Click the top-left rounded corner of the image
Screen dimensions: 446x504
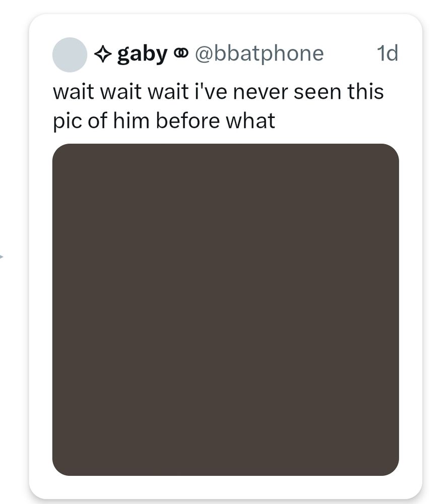pyautogui.click(x=60, y=151)
